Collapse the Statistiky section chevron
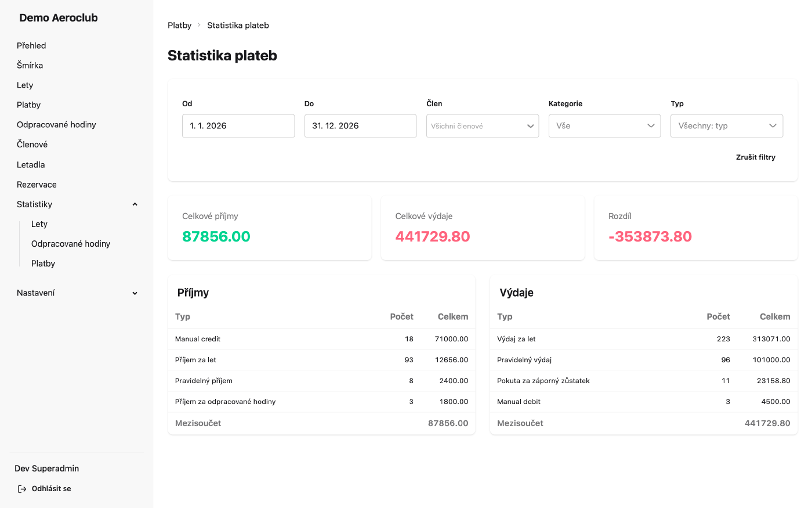The image size is (812, 508). pos(135,204)
